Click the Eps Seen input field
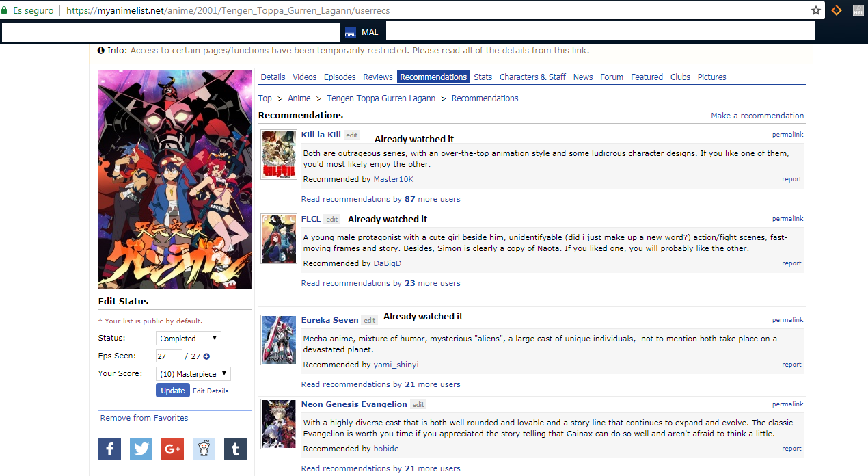Image resolution: width=868 pixels, height=476 pixels. (168, 356)
